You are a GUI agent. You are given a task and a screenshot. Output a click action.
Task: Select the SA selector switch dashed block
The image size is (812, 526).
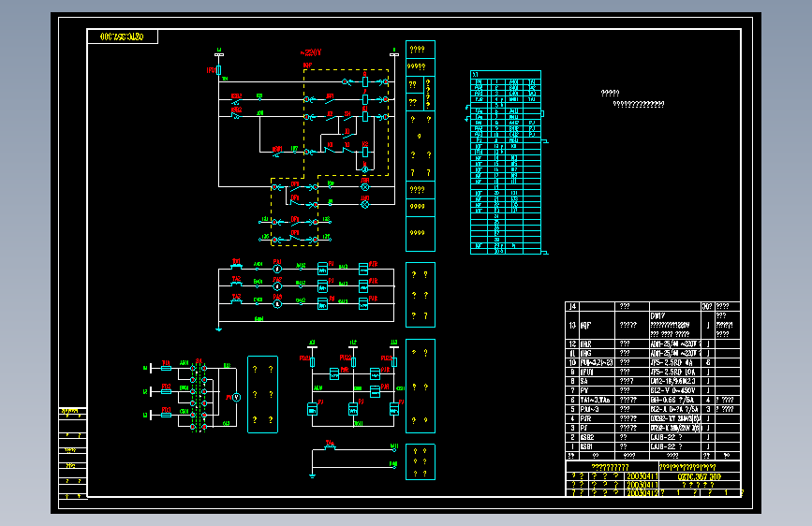(199, 396)
